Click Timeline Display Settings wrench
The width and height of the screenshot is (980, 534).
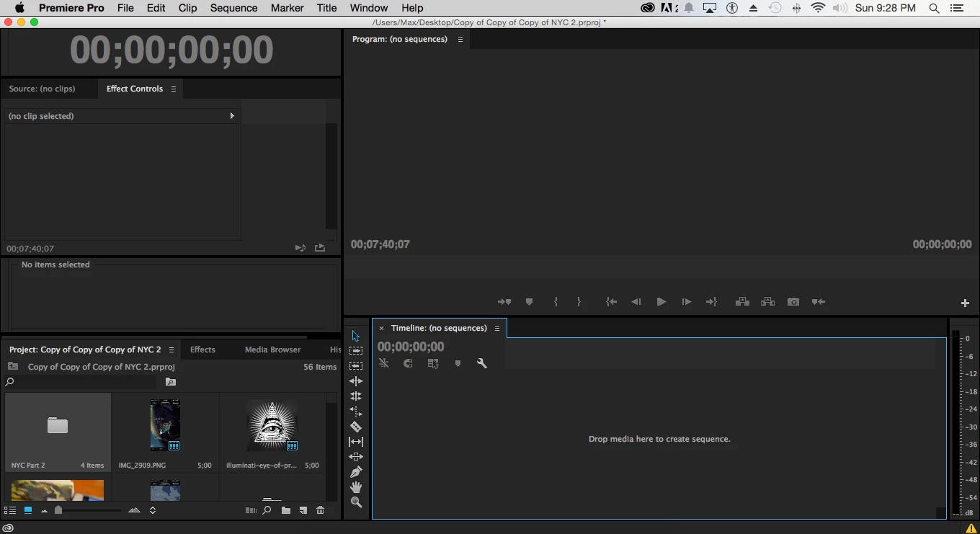[482, 364]
